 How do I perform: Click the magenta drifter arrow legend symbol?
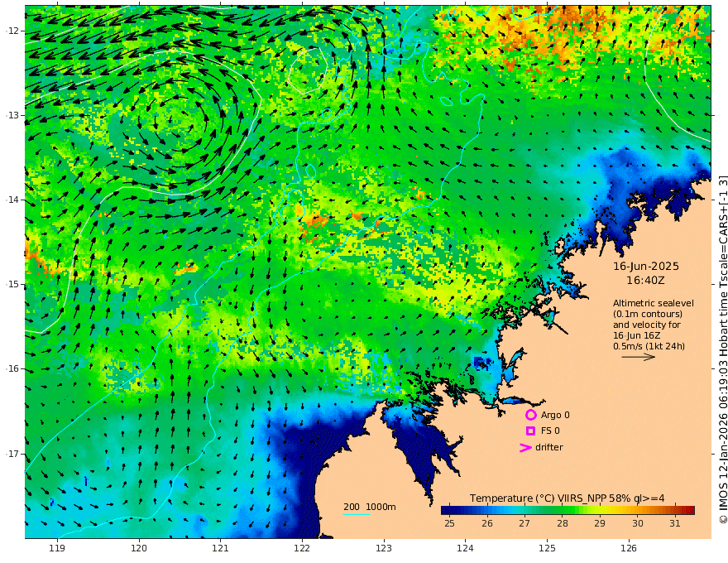[525, 448]
